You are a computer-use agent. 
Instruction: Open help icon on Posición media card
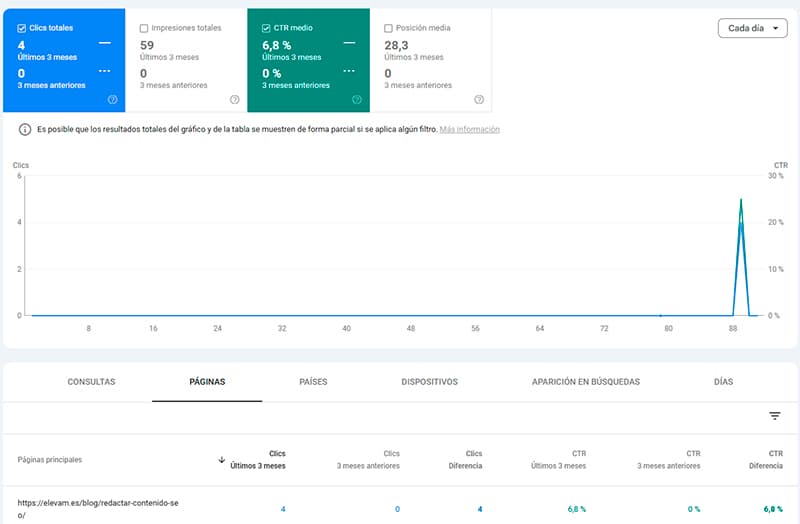tap(479, 99)
